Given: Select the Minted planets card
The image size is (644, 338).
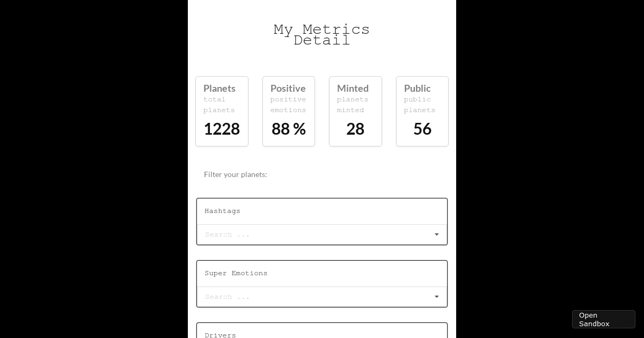Looking at the screenshot, I should [355, 111].
